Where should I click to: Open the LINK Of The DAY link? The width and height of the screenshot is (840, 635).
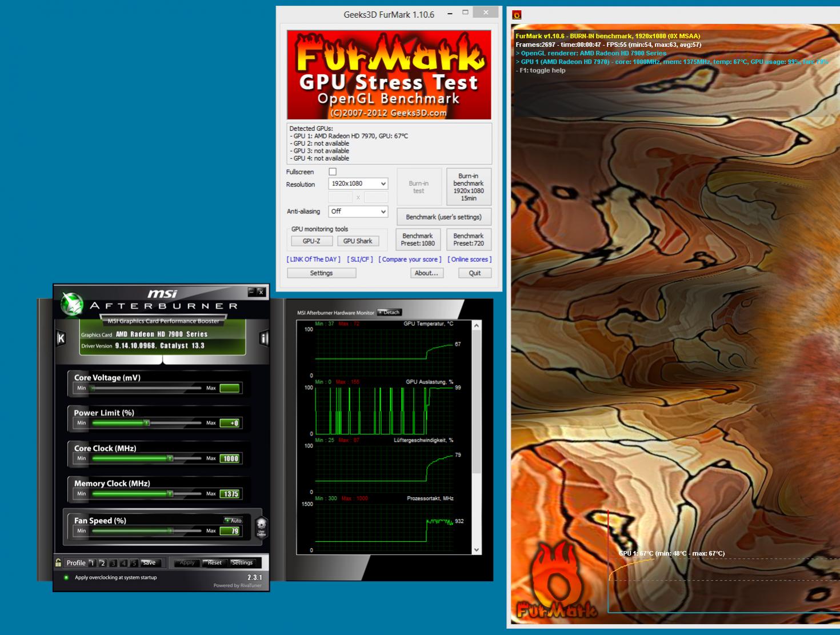pos(314,259)
